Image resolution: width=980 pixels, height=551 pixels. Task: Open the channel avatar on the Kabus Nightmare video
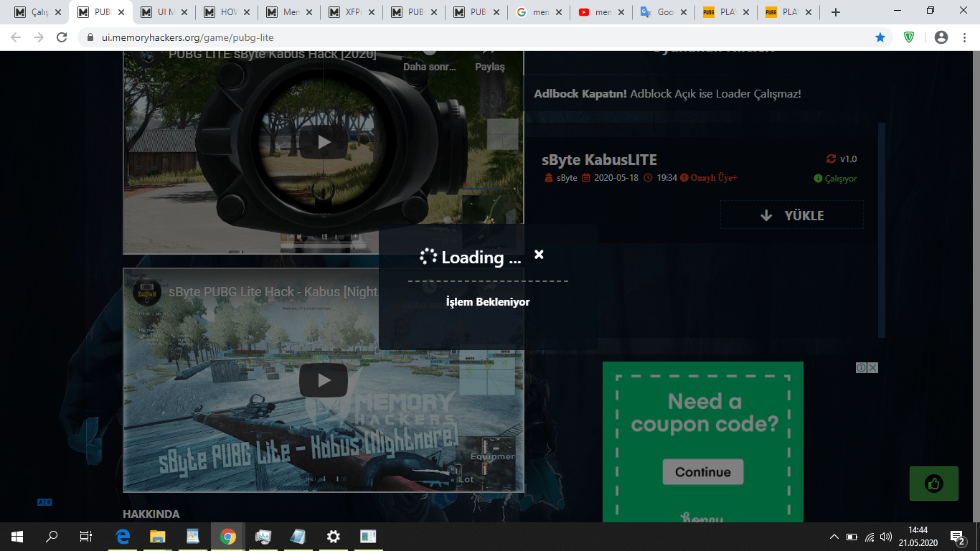(x=147, y=293)
